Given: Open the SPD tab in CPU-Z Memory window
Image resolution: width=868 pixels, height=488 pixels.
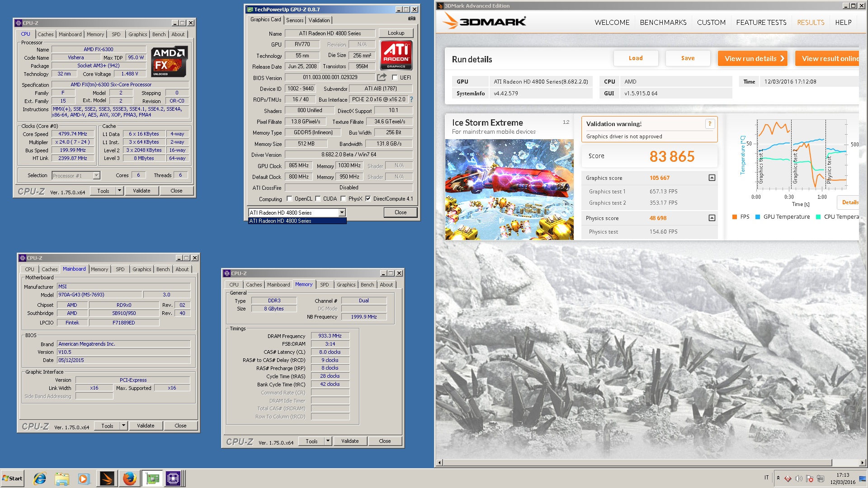Looking at the screenshot, I should pos(325,285).
